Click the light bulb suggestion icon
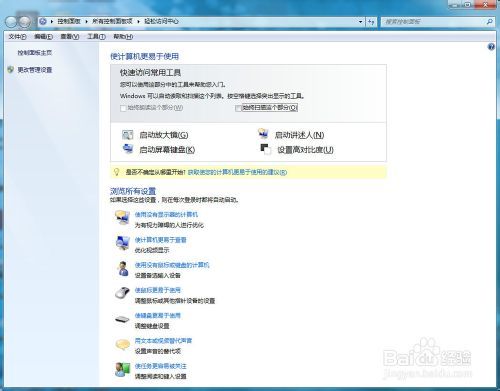Viewport: 500px width, 391px height. pyautogui.click(x=116, y=172)
